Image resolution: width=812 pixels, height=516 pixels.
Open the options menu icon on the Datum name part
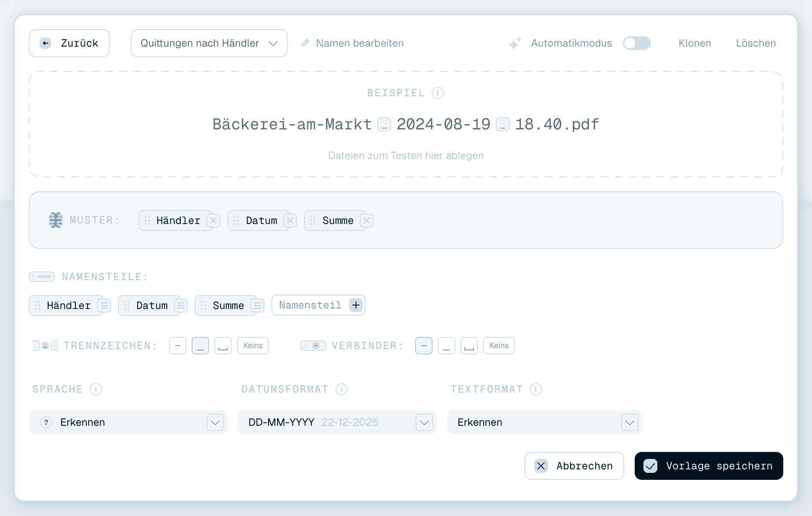pyautogui.click(x=181, y=306)
